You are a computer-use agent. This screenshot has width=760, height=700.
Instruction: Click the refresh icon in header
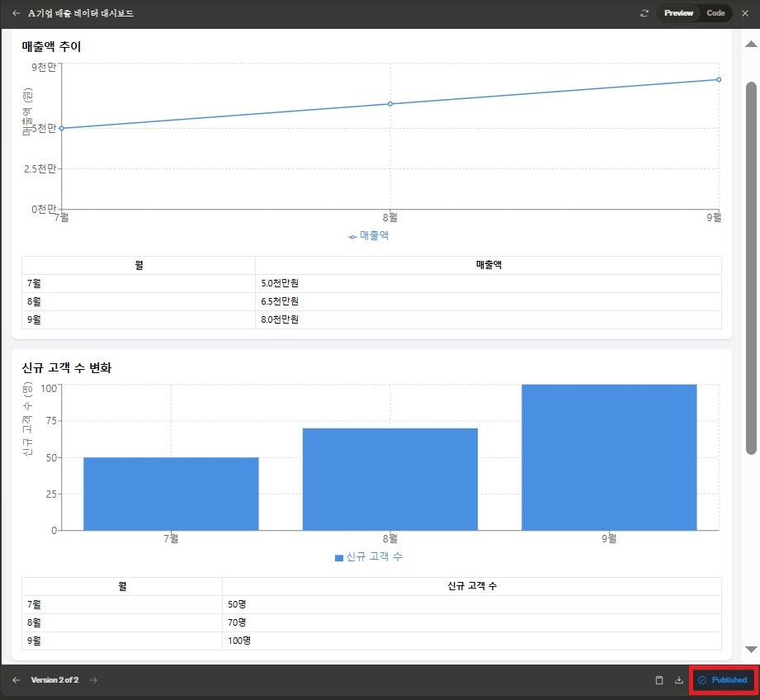coord(644,13)
